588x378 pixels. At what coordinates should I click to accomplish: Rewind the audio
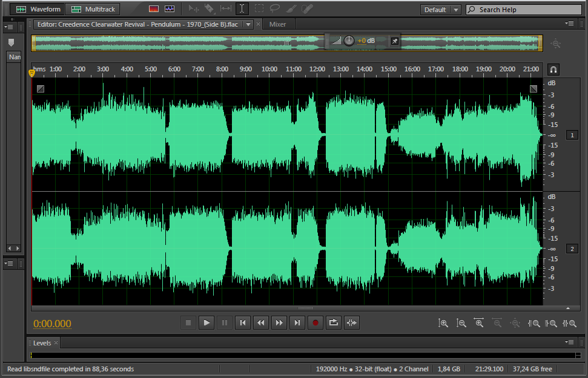click(x=260, y=322)
